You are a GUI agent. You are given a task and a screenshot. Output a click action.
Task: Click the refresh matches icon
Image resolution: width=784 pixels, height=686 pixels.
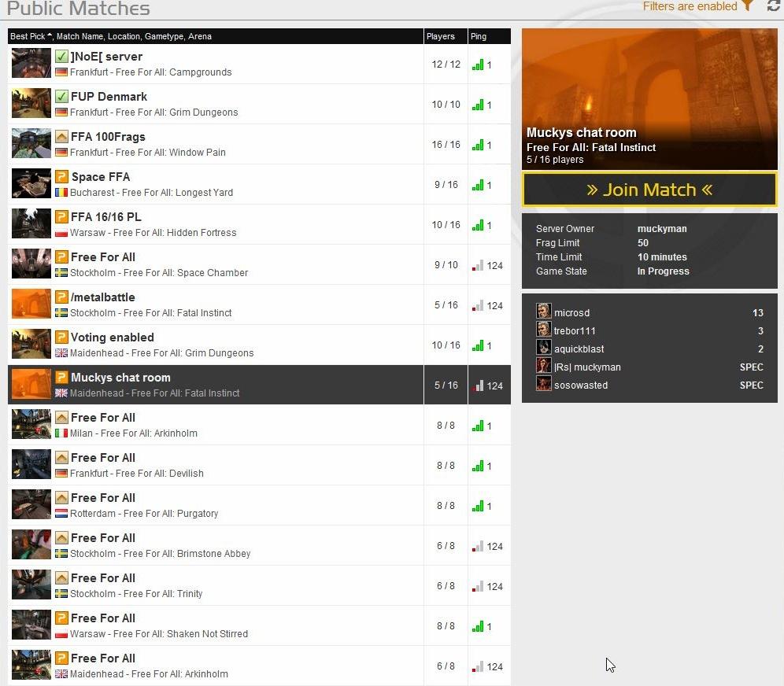774,6
